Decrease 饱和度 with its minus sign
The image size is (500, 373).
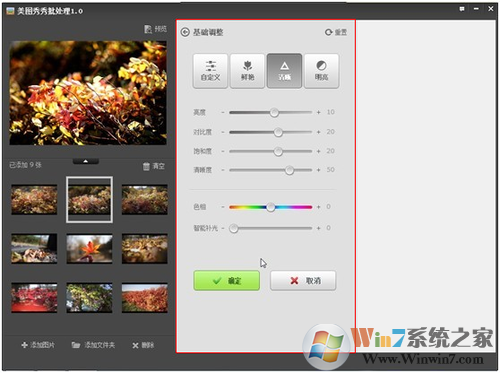223,151
